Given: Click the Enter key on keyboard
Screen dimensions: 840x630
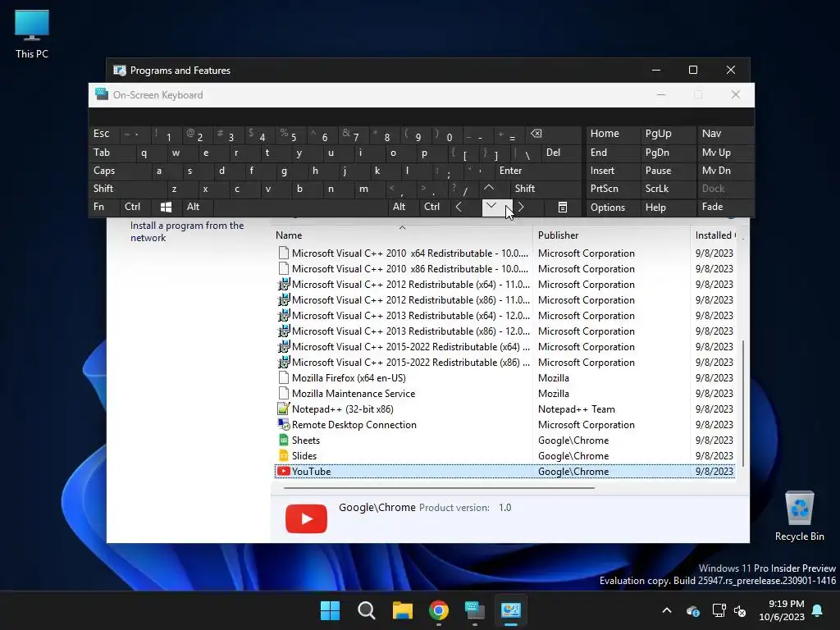Looking at the screenshot, I should click(x=538, y=171).
